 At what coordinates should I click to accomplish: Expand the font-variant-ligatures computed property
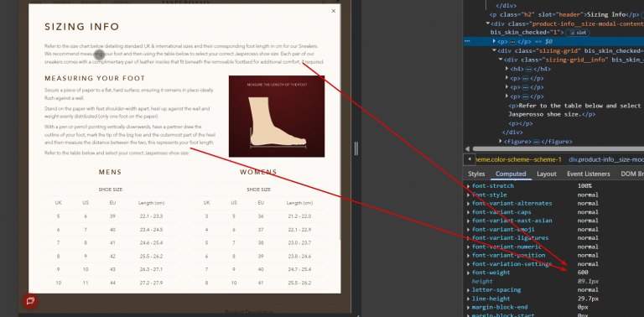469,238
